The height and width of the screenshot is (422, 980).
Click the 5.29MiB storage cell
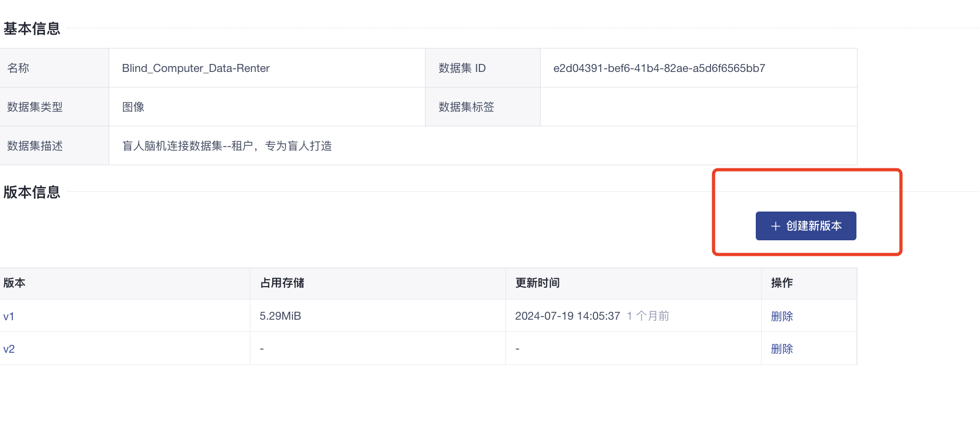click(280, 316)
